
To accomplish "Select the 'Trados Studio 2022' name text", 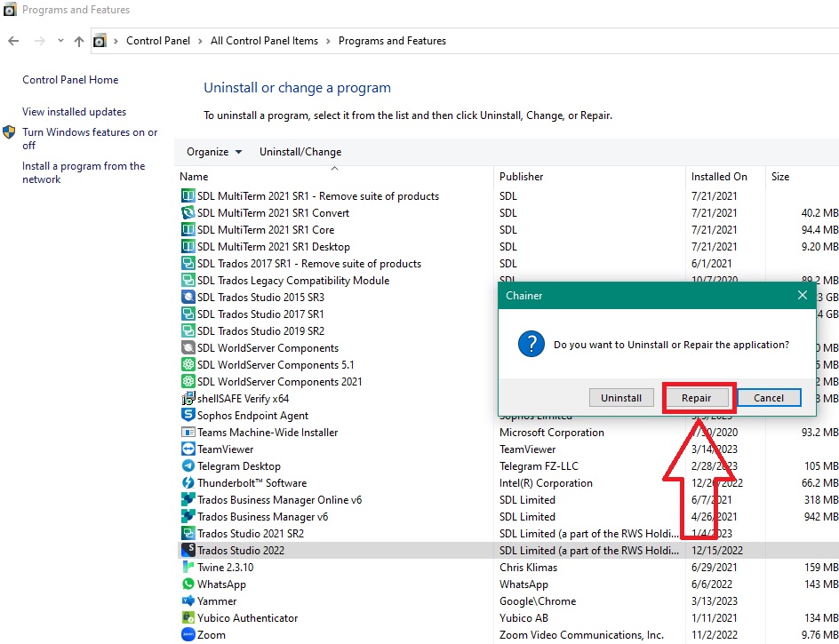I will pos(241,551).
